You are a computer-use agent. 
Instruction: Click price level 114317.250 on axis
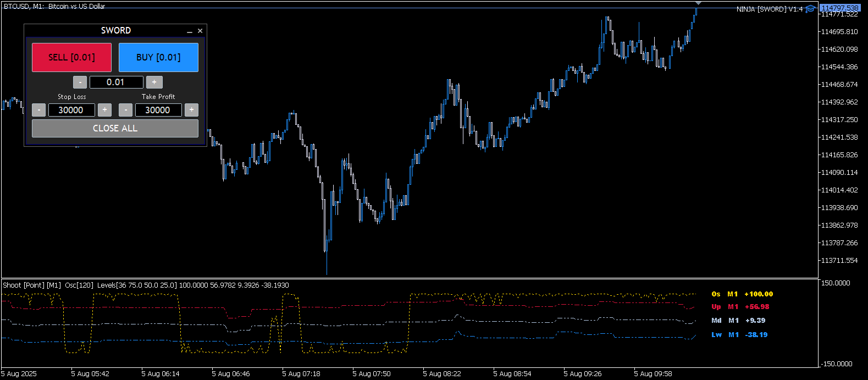pos(839,120)
